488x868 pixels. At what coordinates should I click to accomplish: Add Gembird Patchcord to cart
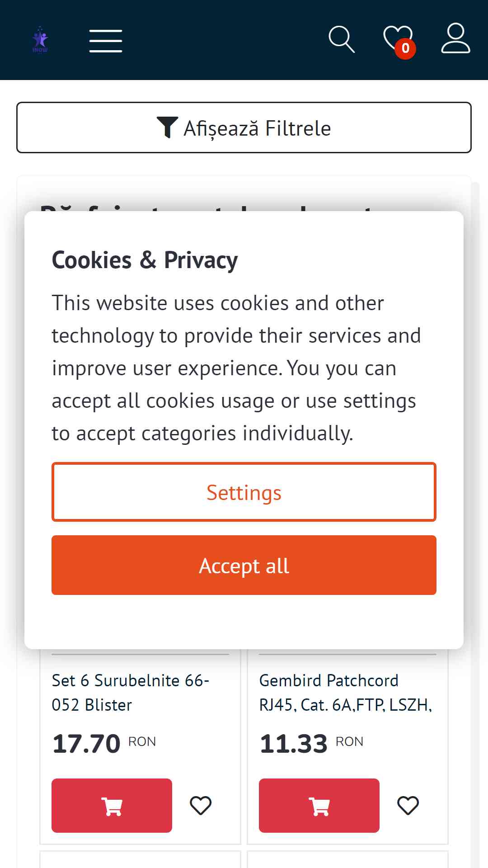pyautogui.click(x=319, y=806)
